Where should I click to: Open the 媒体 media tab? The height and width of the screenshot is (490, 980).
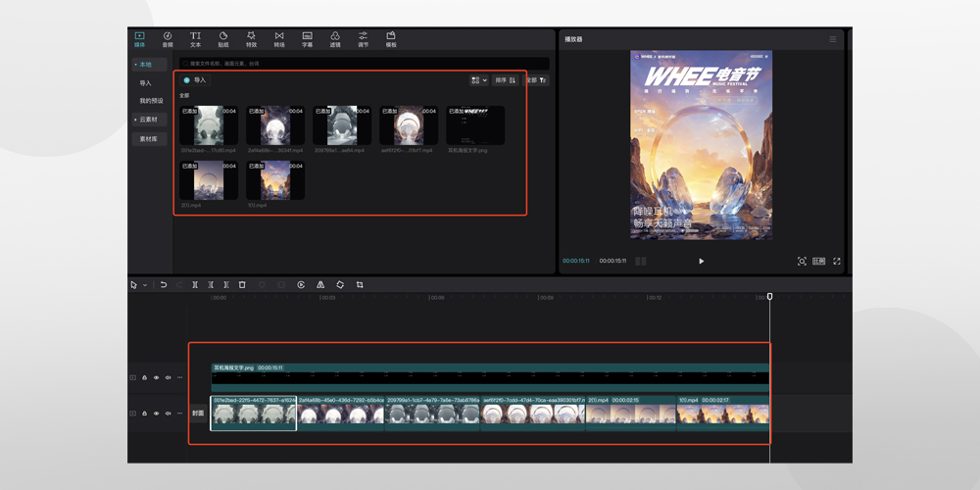[x=139, y=39]
